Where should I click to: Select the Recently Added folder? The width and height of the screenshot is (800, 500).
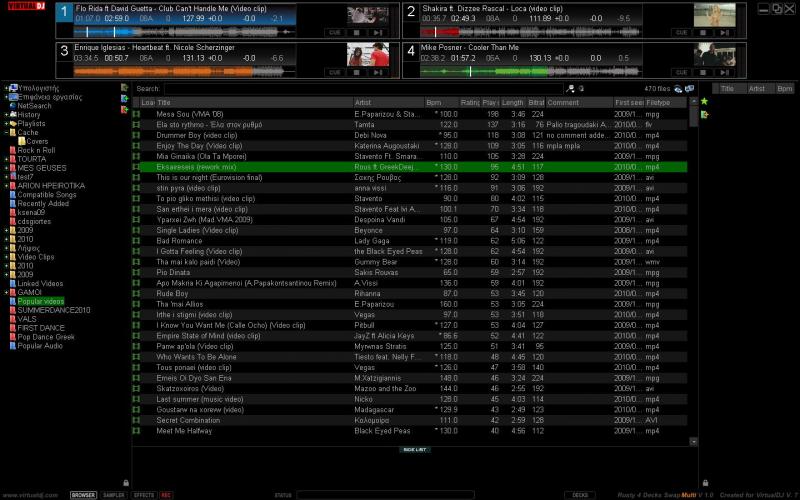point(43,204)
